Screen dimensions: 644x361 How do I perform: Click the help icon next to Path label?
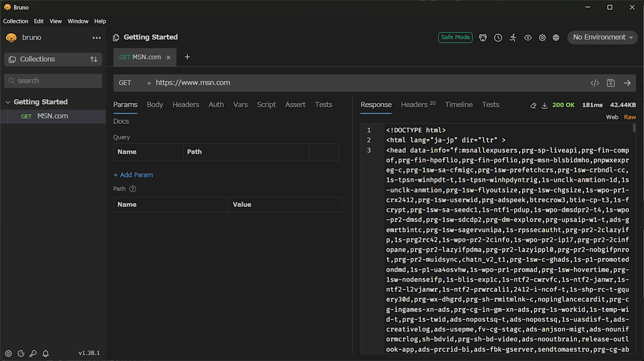(133, 189)
